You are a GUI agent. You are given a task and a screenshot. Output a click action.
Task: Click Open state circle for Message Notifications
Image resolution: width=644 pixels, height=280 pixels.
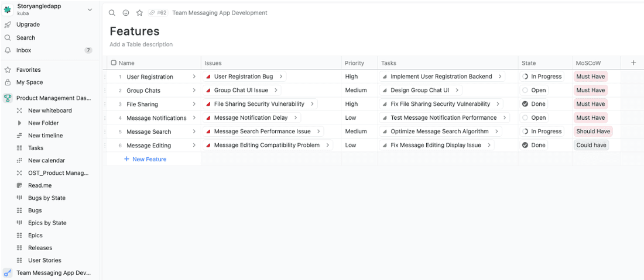(x=525, y=117)
